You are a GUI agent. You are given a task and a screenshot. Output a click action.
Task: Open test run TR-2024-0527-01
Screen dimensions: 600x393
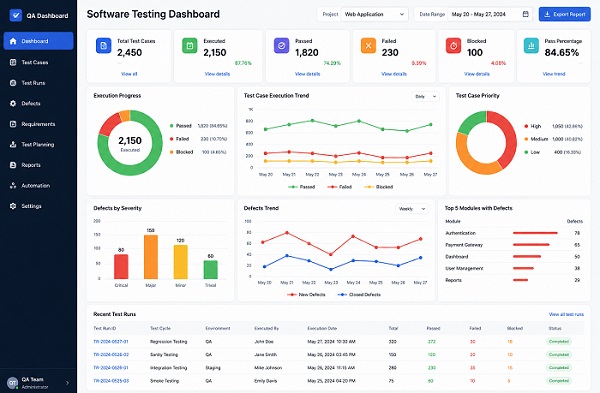coord(111,341)
